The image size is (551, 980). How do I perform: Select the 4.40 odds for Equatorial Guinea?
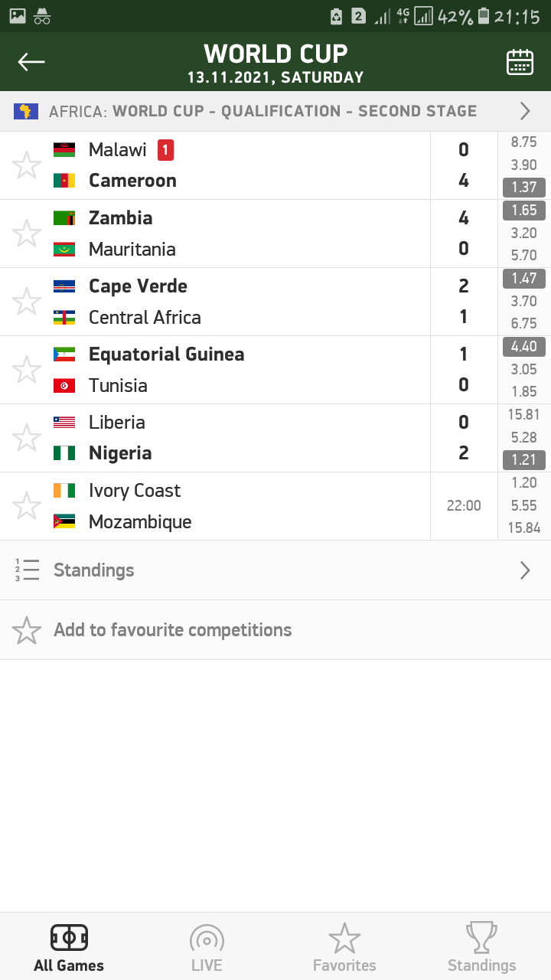click(x=524, y=347)
